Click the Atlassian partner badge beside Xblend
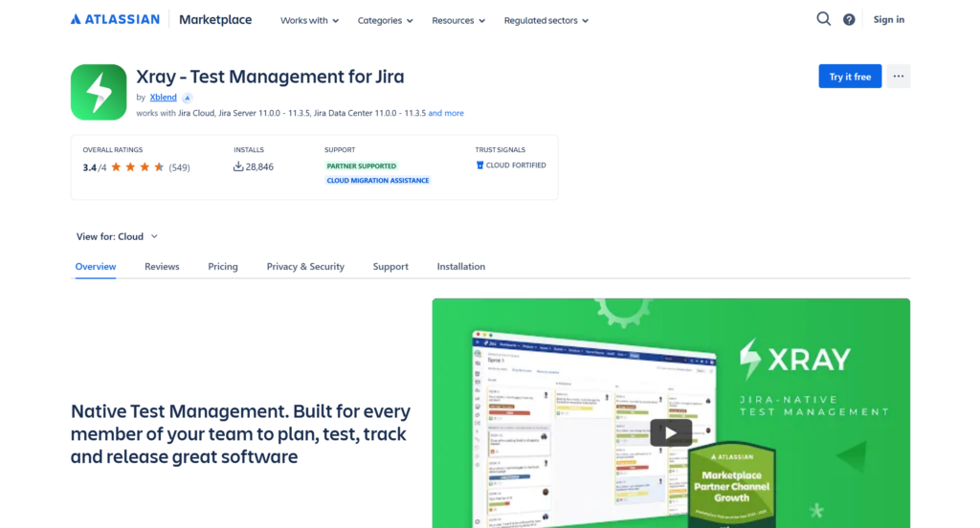Screen dimensions: 980x528 click(x=187, y=98)
